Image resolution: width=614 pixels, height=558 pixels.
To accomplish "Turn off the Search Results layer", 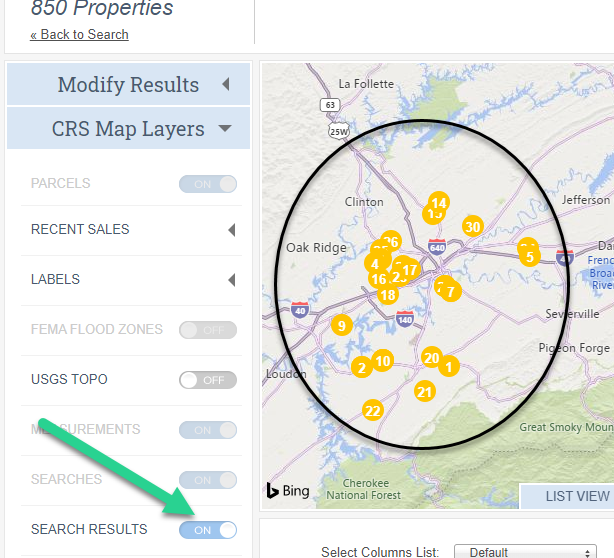I will (208, 530).
